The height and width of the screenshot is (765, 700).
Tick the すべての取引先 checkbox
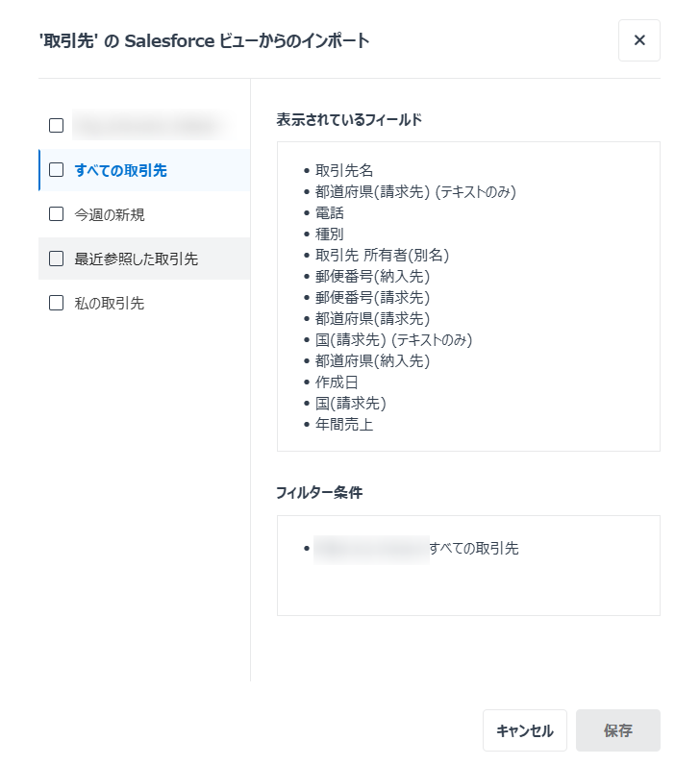coord(56,170)
